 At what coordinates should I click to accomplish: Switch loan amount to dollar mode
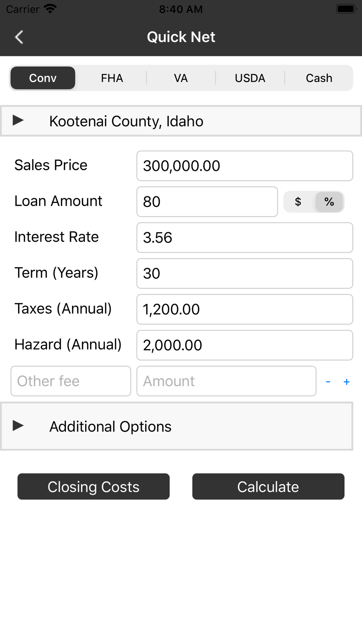(298, 202)
